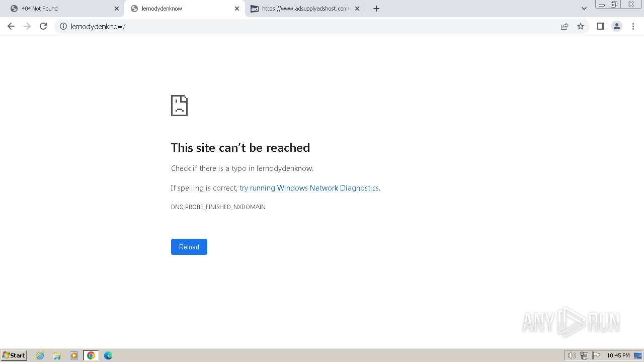Open the profile avatar menu
Viewport: 644px width, 362px height.
coord(617,26)
